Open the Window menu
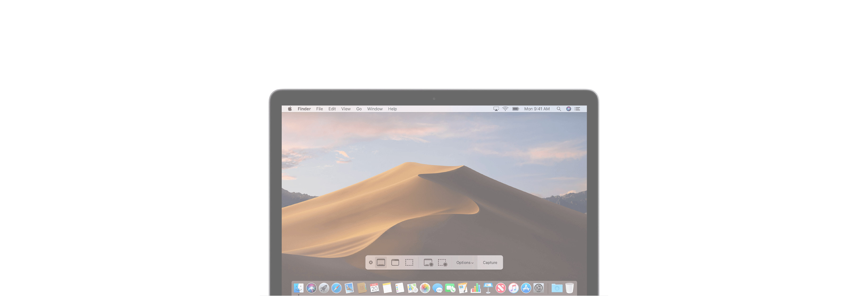The height and width of the screenshot is (296, 868). tap(375, 109)
